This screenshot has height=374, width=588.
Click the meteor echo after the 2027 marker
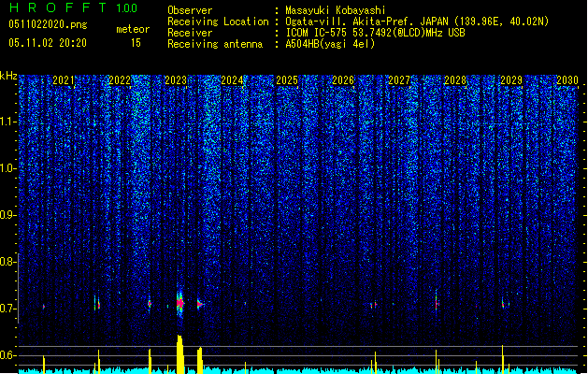coord(437,302)
